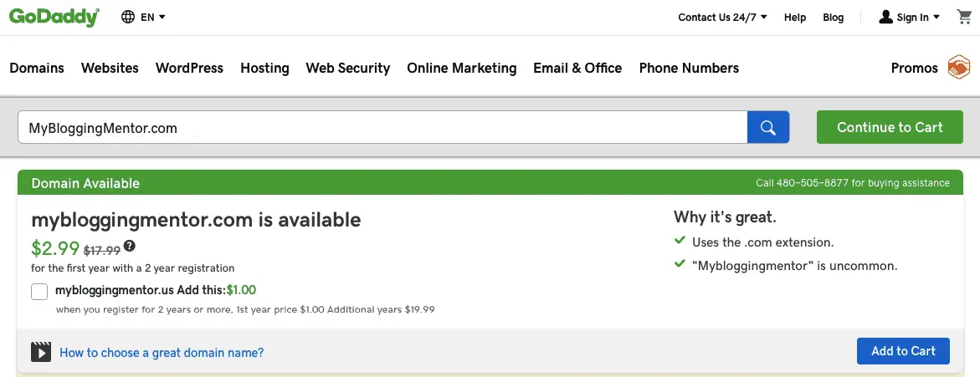
Task: Open the Domains menu
Action: click(37, 68)
